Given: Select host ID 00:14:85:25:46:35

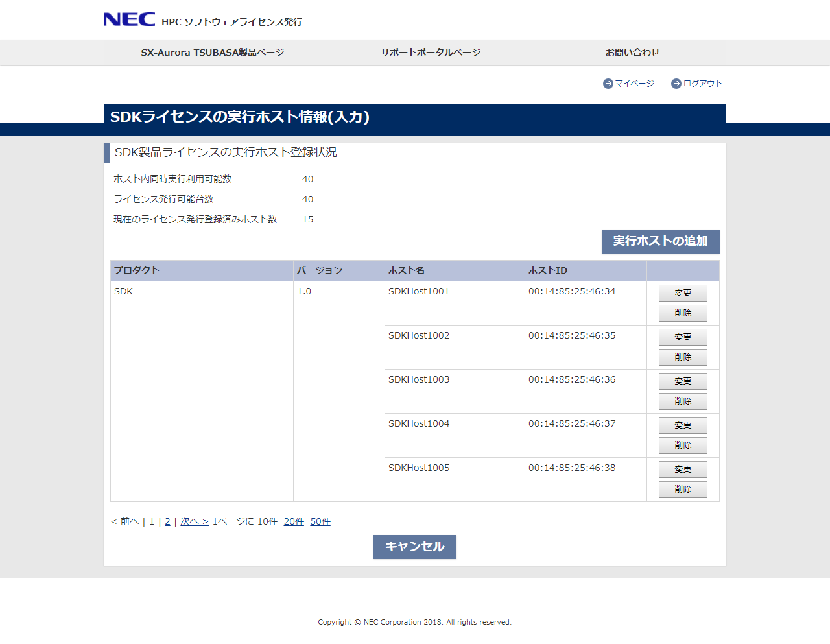Looking at the screenshot, I should [x=572, y=335].
